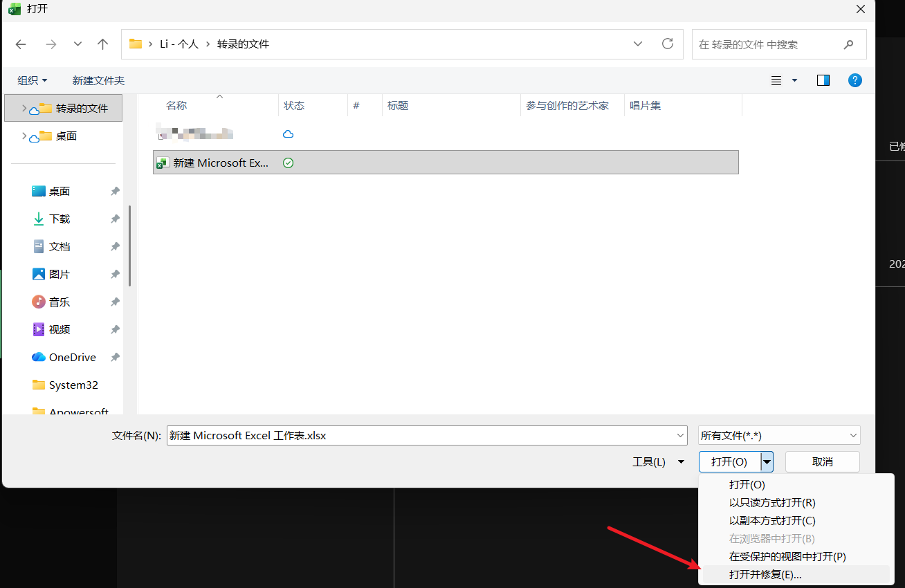Screen dimensions: 905x588
Task: Click Excel icon of selected file
Action: tap(163, 163)
